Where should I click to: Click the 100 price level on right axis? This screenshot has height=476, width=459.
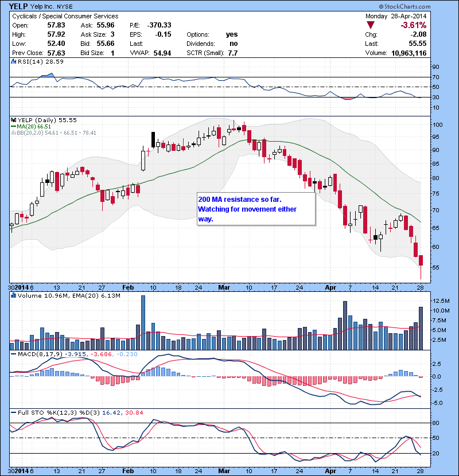click(438, 124)
